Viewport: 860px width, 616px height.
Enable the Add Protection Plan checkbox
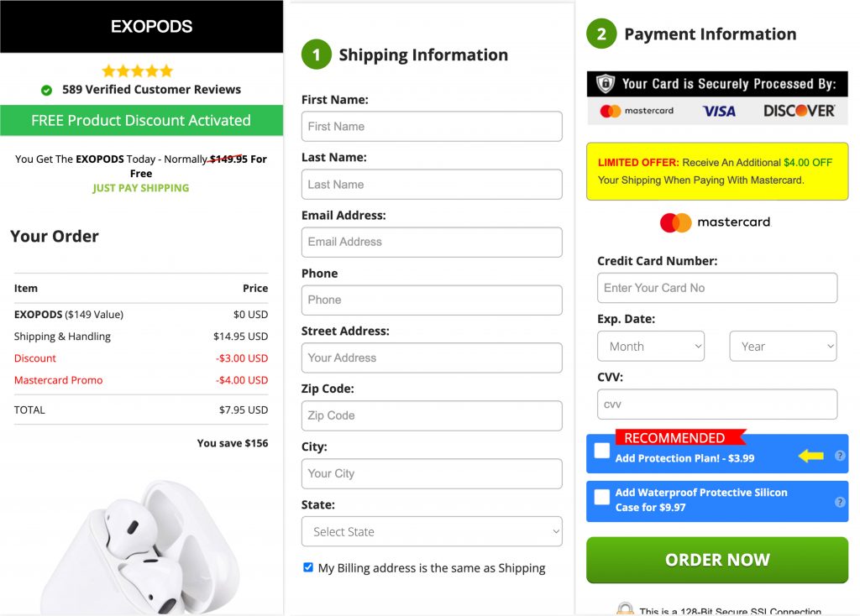pos(602,451)
